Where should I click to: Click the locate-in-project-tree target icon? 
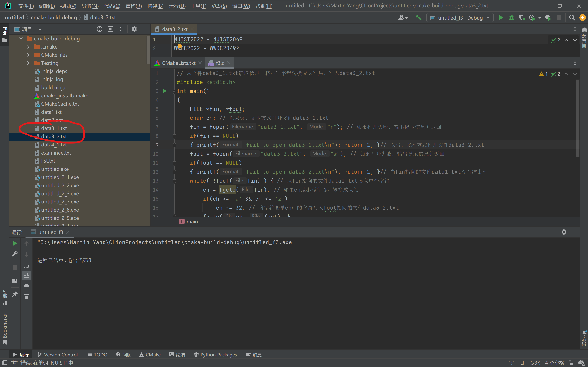tap(100, 29)
